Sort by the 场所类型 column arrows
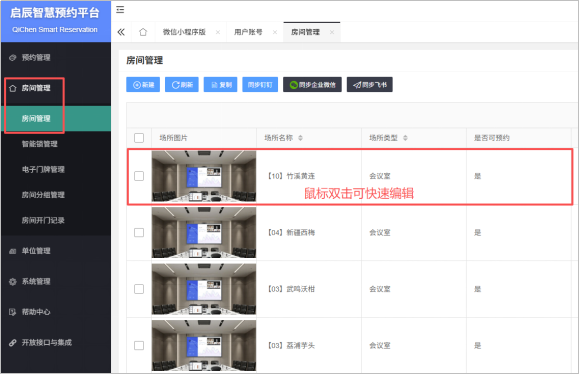 (x=405, y=138)
